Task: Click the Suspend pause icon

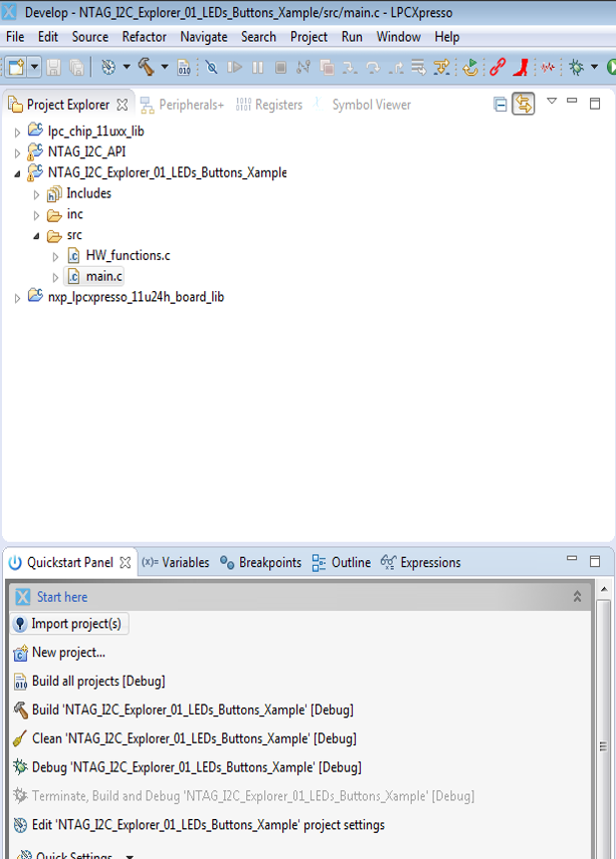Action: pos(257,68)
